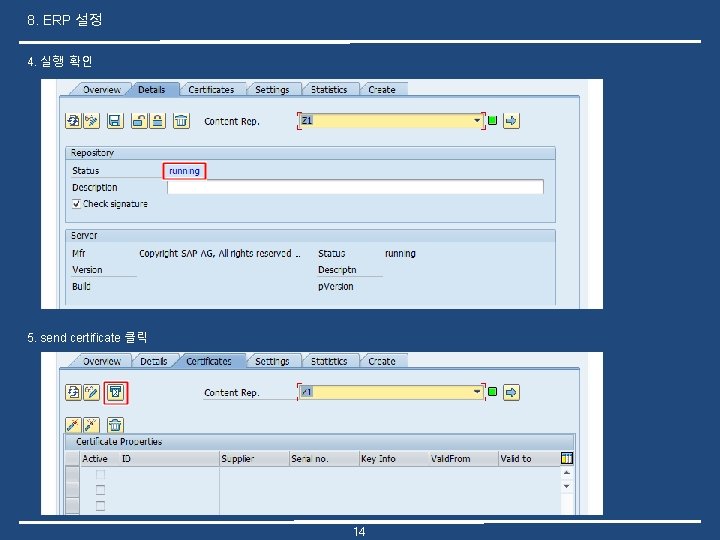Open Create tab in the Certificates screenshot
Screen dimensions: 720x540
[x=382, y=361]
